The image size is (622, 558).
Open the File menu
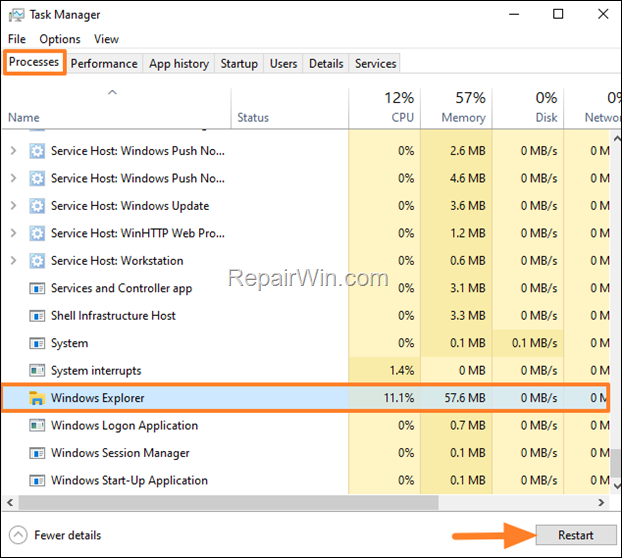pos(17,39)
